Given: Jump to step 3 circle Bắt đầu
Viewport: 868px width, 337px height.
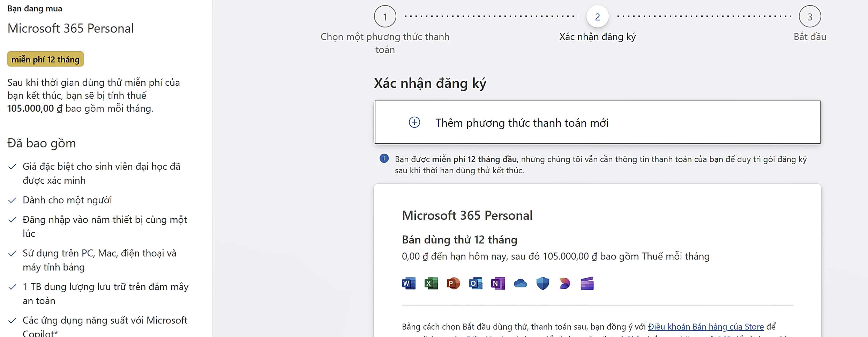Looking at the screenshot, I should [809, 16].
